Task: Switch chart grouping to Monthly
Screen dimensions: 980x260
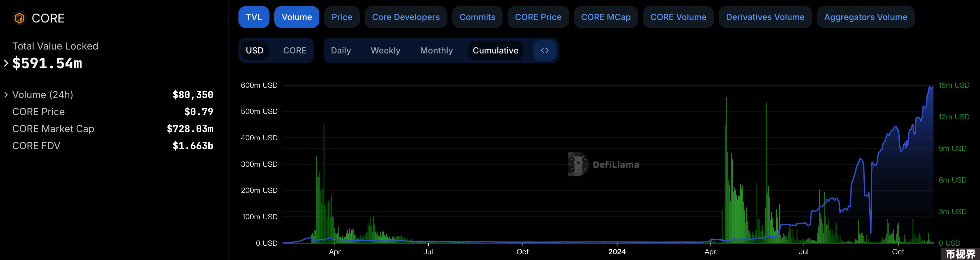Action: (436, 50)
